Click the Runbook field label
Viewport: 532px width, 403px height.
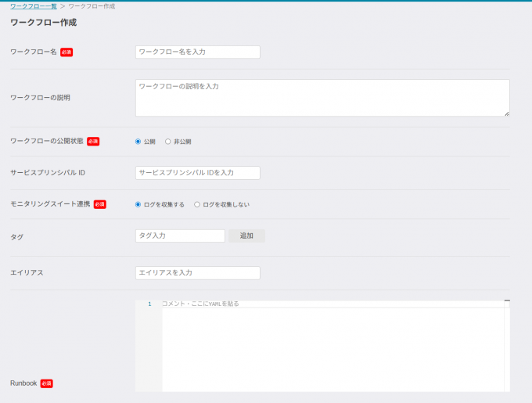coord(23,383)
